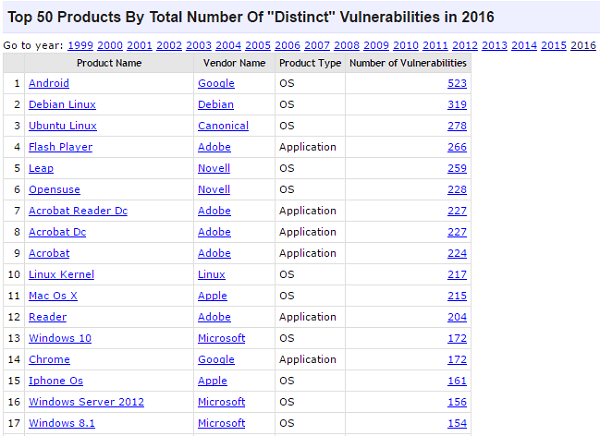Open the Acrobat Reader Dc link
This screenshot has width=600, height=436.
(x=78, y=211)
